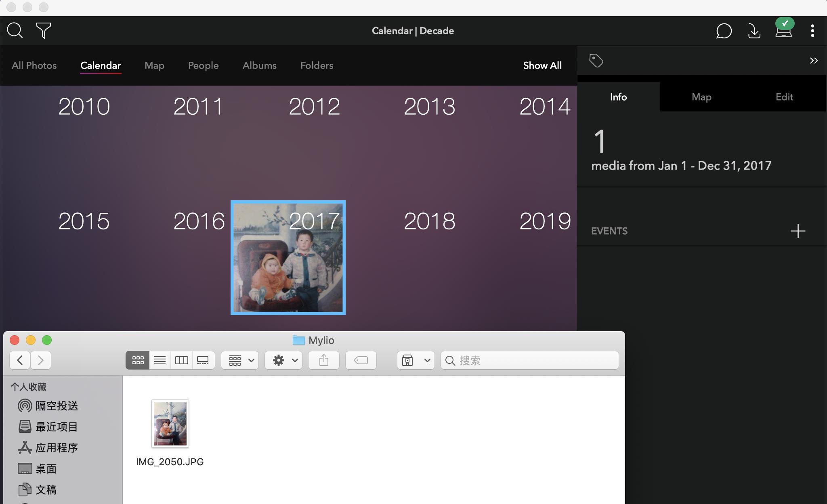Open Finder group-by dropdown
Image resolution: width=827 pixels, height=504 pixels.
click(240, 360)
